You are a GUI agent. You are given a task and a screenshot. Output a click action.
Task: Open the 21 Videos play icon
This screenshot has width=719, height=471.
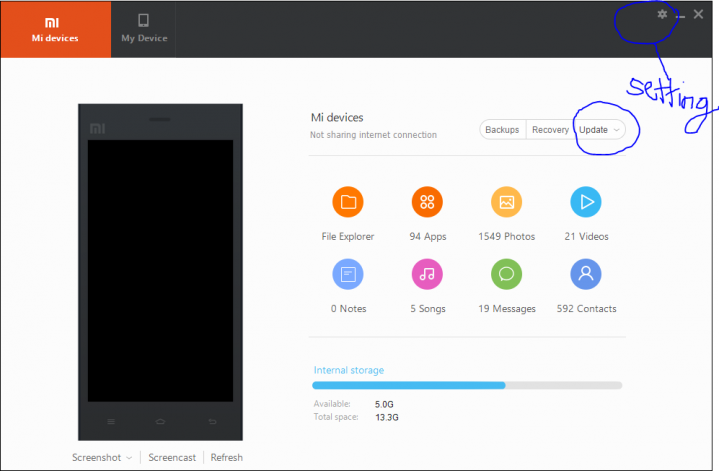pyautogui.click(x=586, y=202)
